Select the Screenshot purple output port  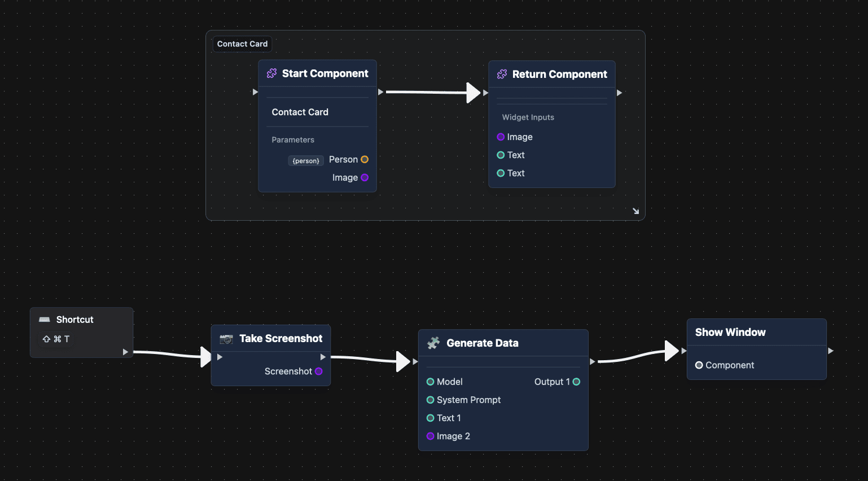coord(319,371)
